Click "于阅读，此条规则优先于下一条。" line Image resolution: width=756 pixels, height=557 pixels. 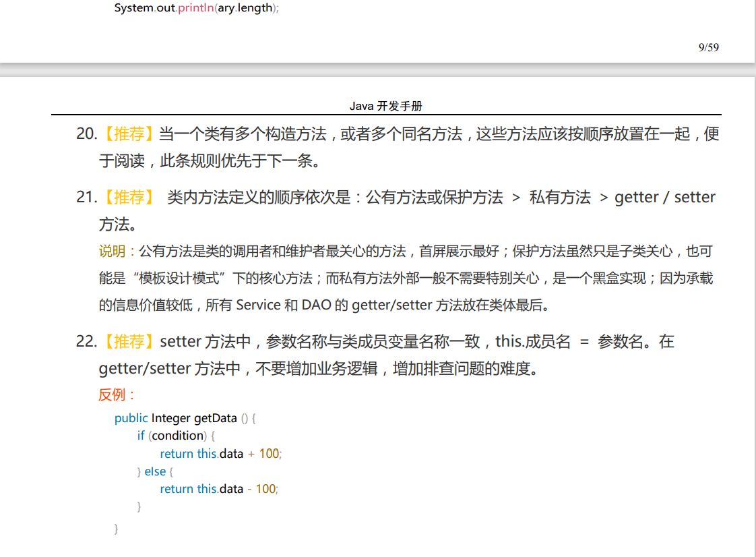point(210,160)
